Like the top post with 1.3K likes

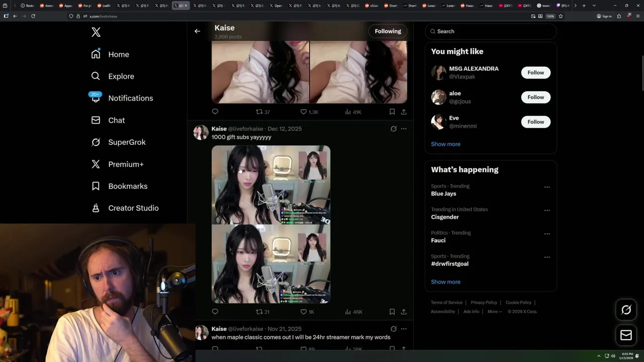[309, 112]
